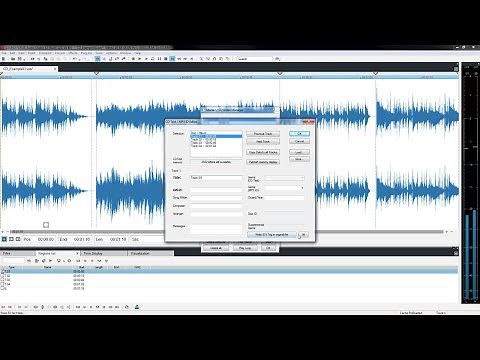Click the small square icon below left waveform
The height and width of the screenshot is (360, 480).
tap(46, 225)
